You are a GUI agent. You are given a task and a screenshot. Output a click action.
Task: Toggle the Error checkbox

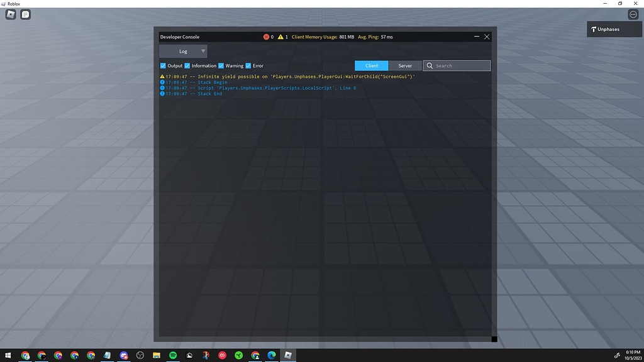pos(248,65)
